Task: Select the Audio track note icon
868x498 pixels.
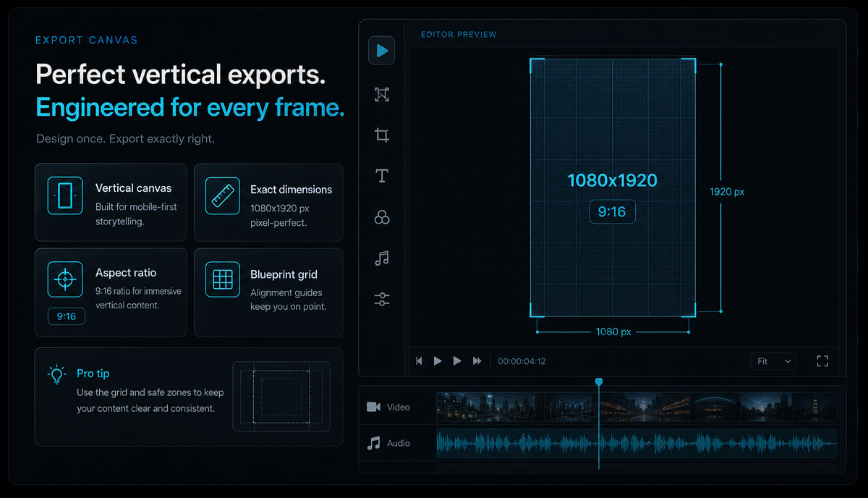Action: coord(373,443)
